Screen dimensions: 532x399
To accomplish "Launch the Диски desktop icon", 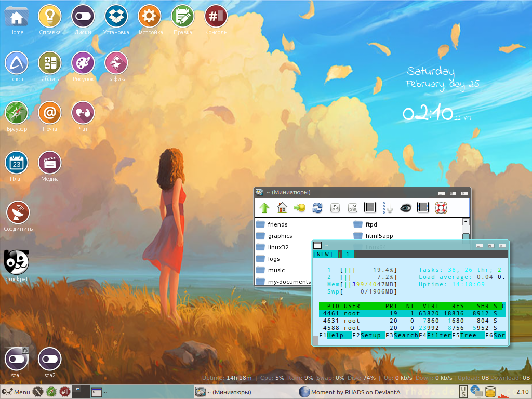I will point(83,17).
